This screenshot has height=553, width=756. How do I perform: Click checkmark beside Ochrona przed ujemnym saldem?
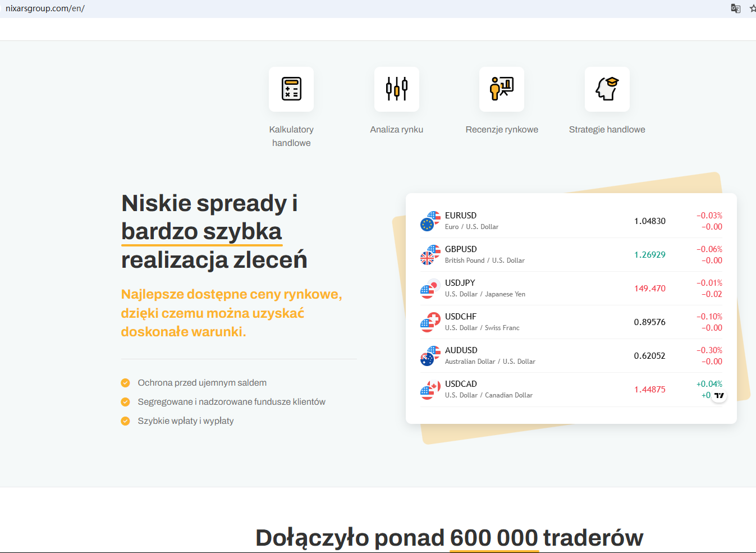pos(126,383)
